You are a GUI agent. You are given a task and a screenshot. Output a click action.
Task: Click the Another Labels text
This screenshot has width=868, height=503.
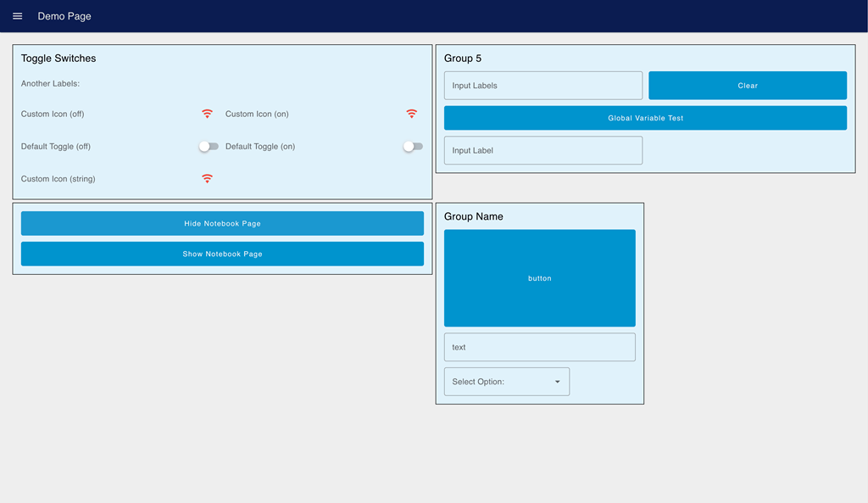(50, 83)
